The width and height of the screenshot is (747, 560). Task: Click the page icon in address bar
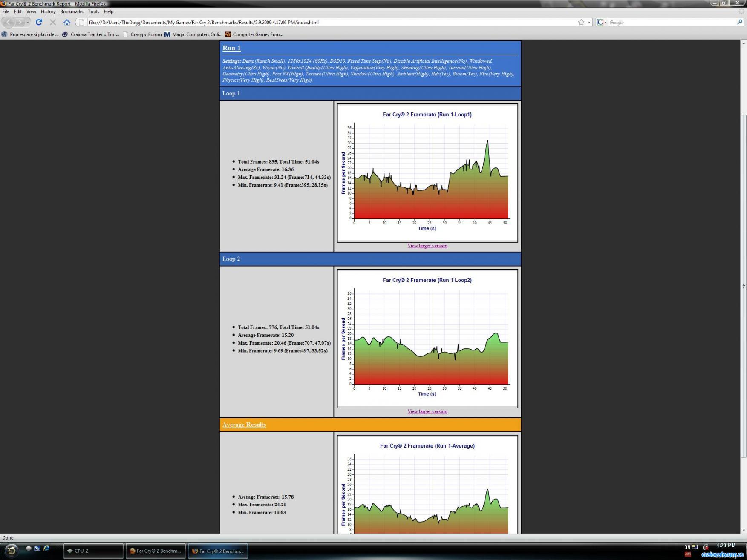point(82,22)
